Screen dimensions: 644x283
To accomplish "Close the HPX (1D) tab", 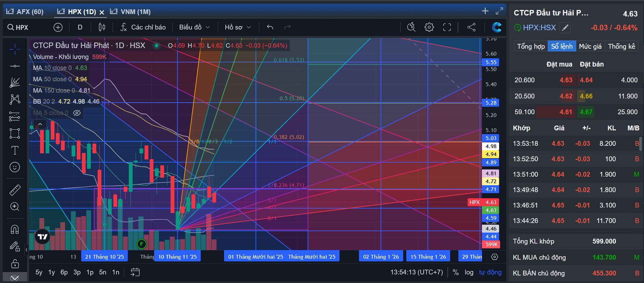I will (x=102, y=12).
